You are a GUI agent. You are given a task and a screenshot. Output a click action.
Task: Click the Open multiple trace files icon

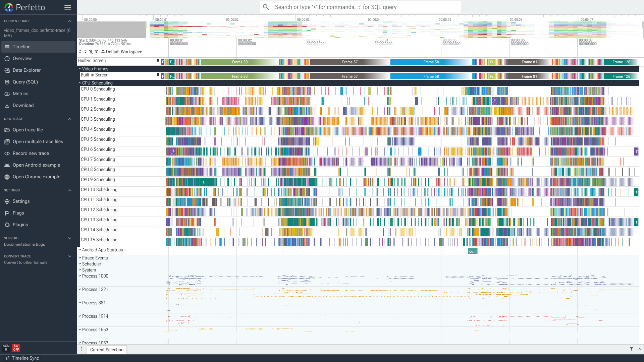[7, 142]
